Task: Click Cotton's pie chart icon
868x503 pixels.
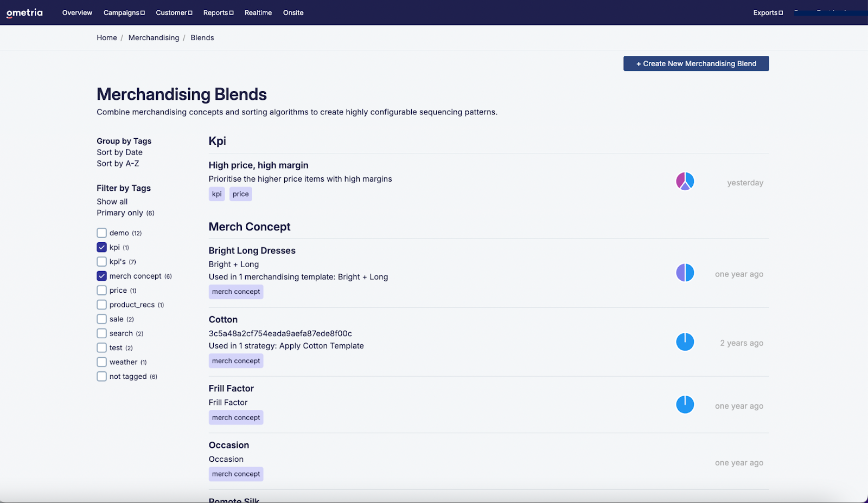Action: 685,342
